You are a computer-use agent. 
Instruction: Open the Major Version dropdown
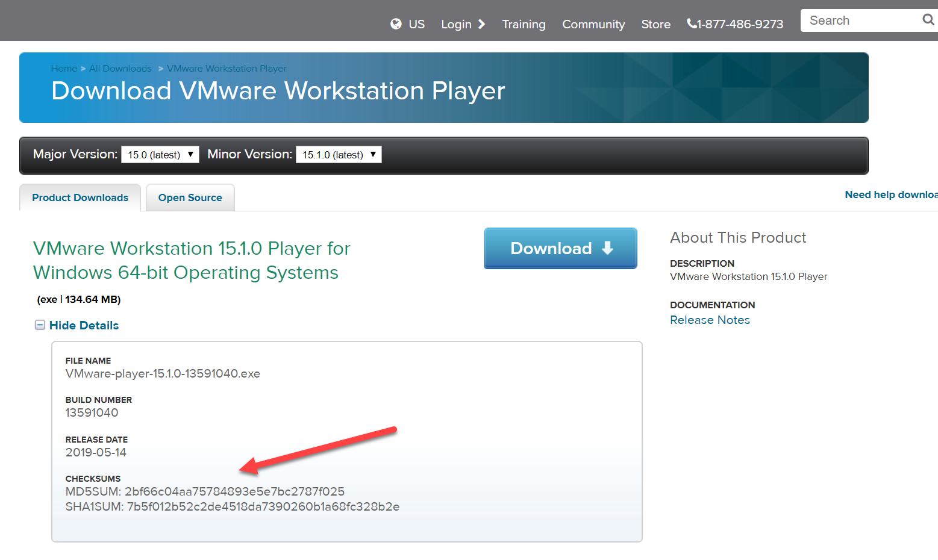(x=160, y=155)
